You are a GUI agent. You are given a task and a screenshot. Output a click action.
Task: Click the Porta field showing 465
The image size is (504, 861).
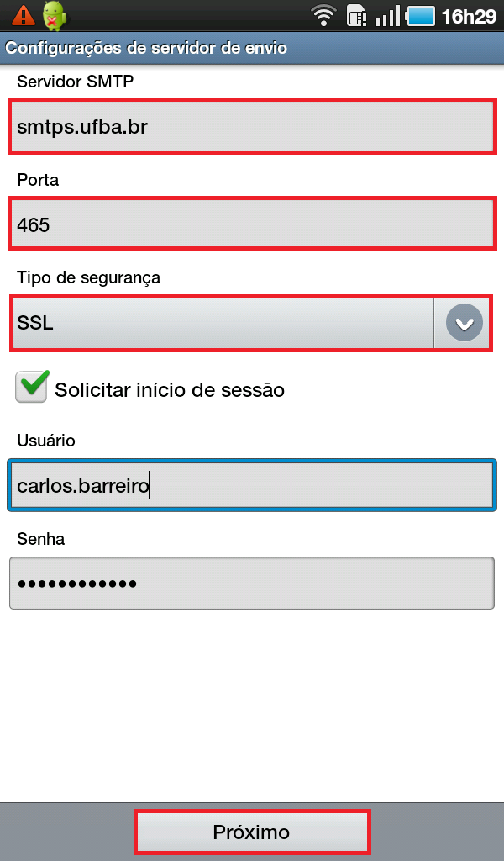[x=251, y=224]
